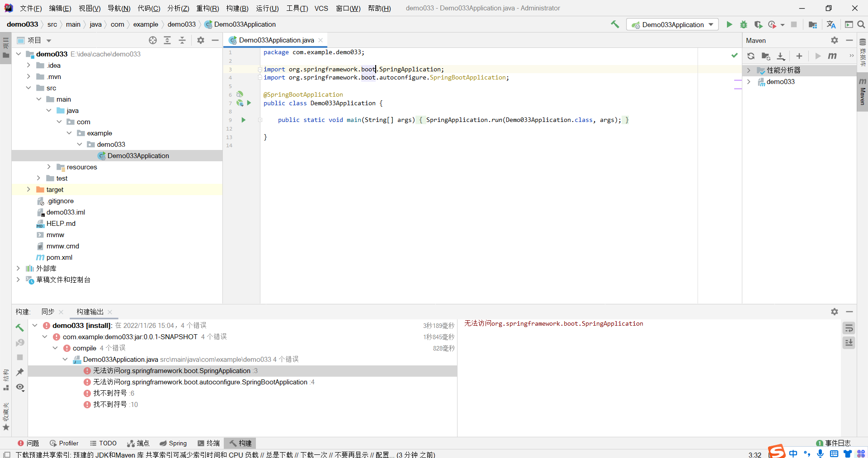
Task: Hide the Maven panel with minus icon
Action: 849,40
